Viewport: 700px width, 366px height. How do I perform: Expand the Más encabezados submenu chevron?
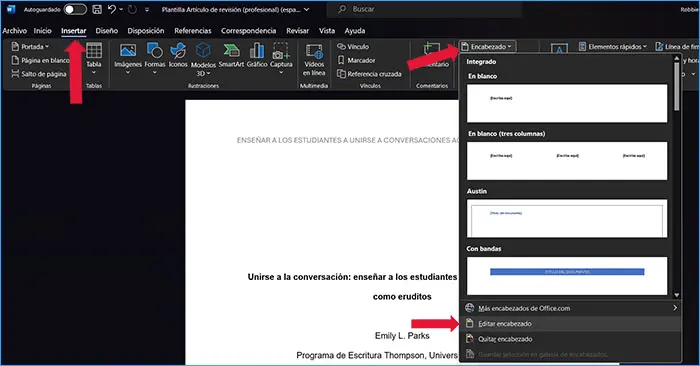pos(675,308)
